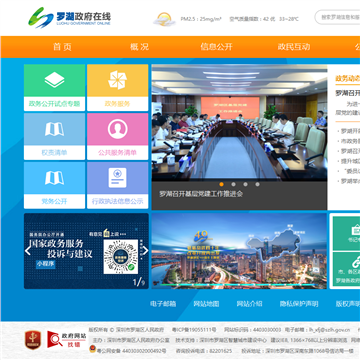Click the news caption 罗湖召开基层党建工作推进会
The width and height of the screenshot is (360, 360).
click(201, 194)
